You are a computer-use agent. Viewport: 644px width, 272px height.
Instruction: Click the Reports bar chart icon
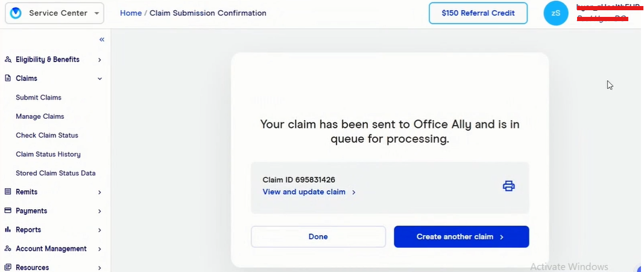(x=8, y=230)
